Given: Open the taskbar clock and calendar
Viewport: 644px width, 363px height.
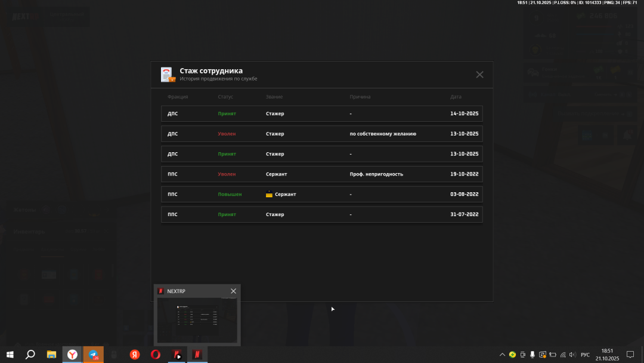Looking at the screenshot, I should click(x=607, y=355).
